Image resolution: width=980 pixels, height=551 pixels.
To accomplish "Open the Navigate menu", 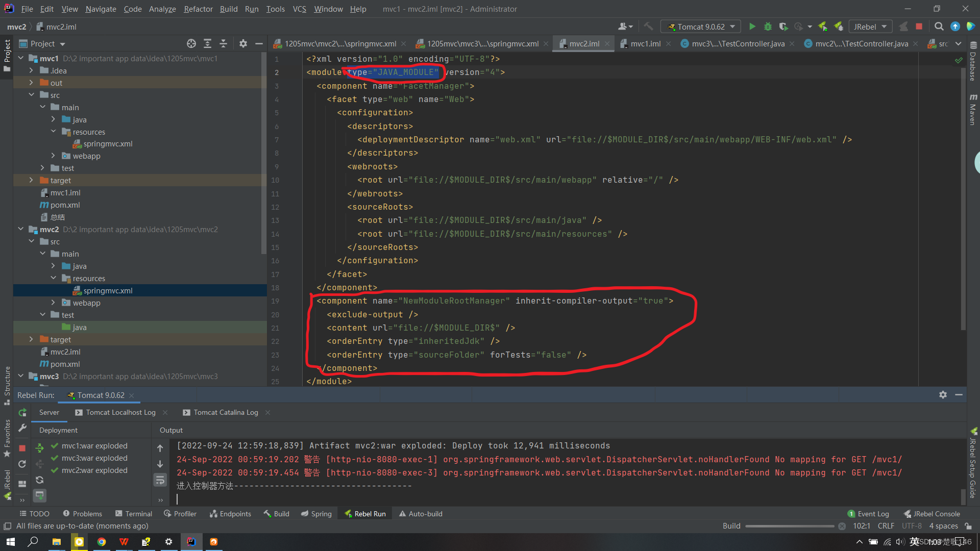I will 101,9.
